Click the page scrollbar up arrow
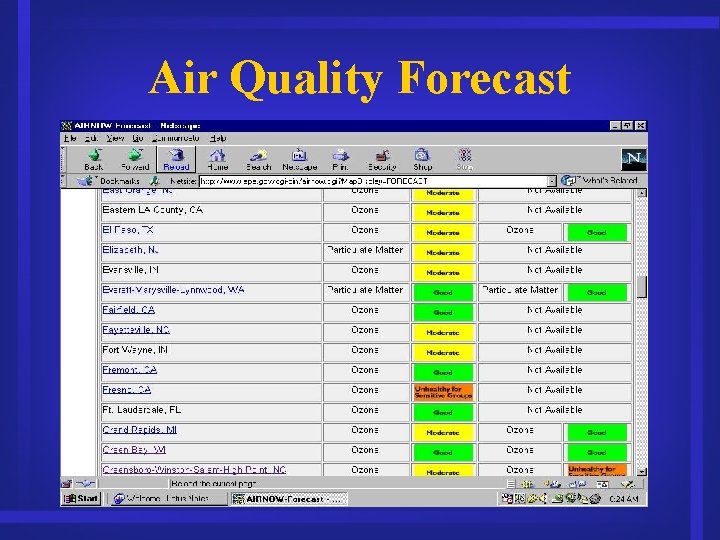The height and width of the screenshot is (540, 720). click(642, 193)
